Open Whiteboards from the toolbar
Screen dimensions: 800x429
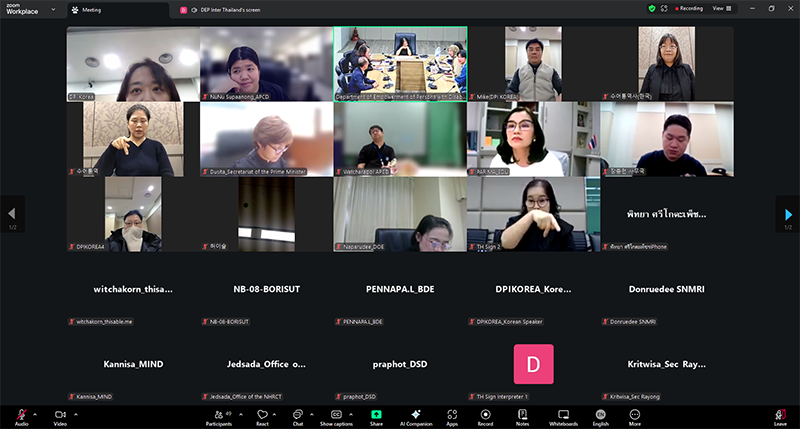click(563, 414)
